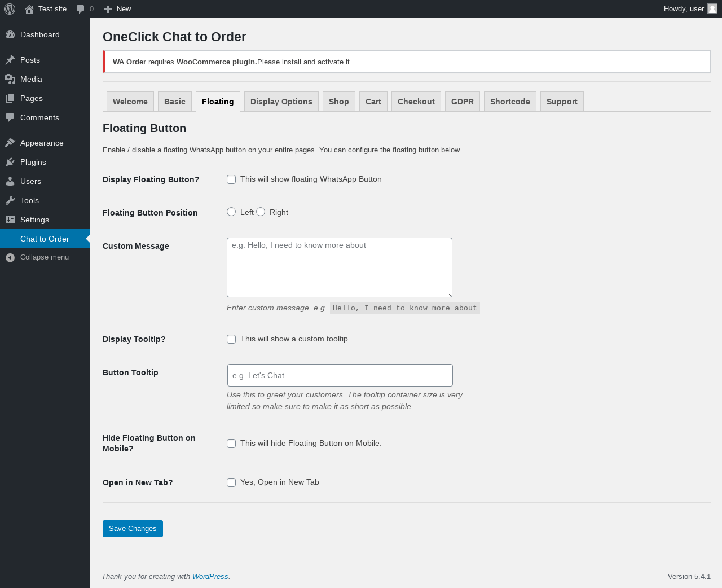The height and width of the screenshot is (588, 722).
Task: Click the Tools wrench icon
Action: coord(10,200)
